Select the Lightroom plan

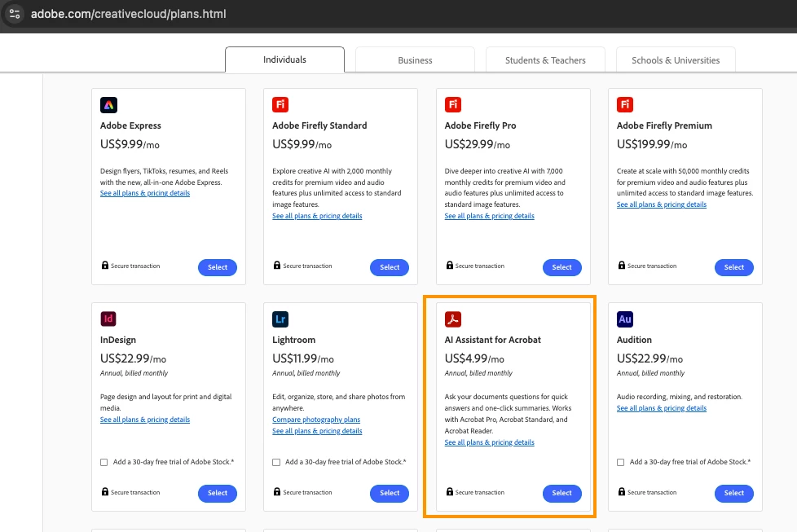pos(390,493)
